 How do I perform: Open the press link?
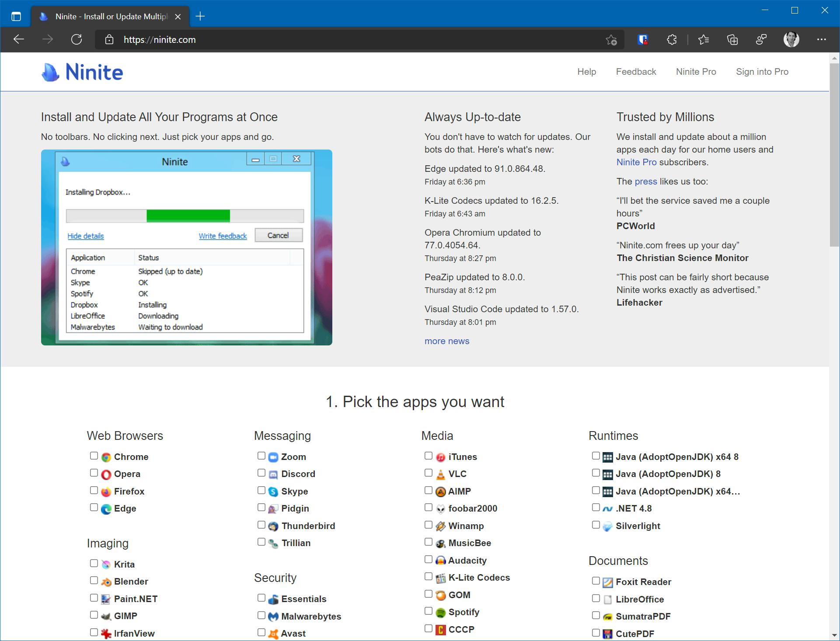click(x=645, y=181)
